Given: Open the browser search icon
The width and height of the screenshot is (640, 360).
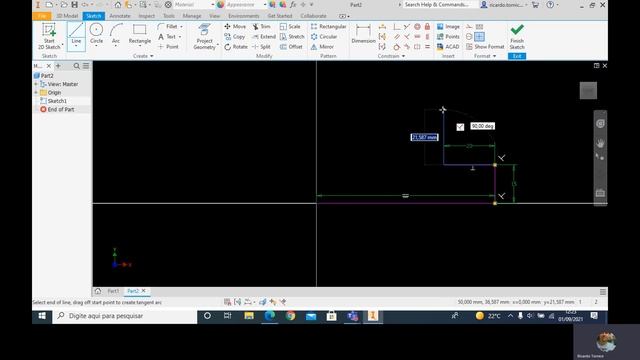Looking at the screenshot, I should click(x=77, y=66).
